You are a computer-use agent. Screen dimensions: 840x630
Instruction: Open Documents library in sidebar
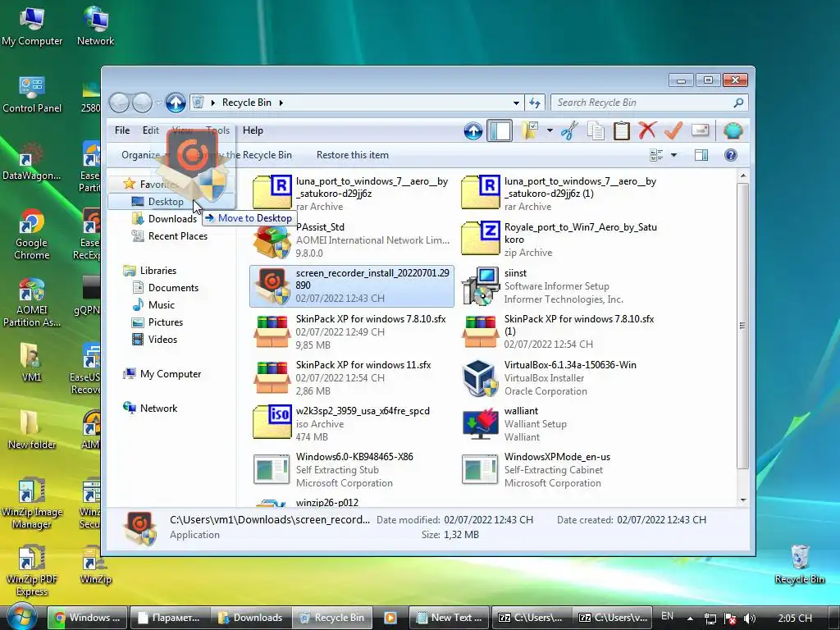click(173, 288)
